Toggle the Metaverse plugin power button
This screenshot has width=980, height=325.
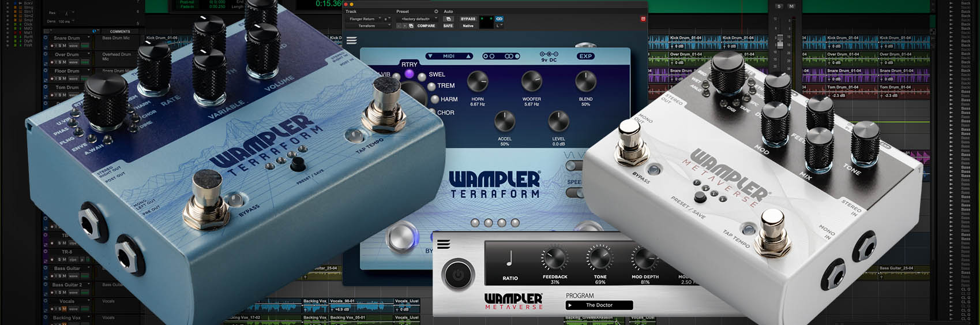click(x=458, y=275)
